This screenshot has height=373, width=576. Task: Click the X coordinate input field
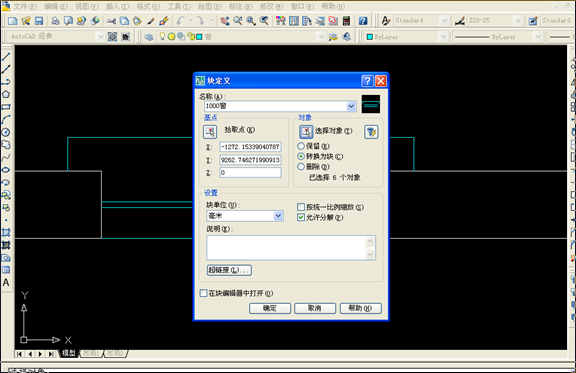click(251, 147)
